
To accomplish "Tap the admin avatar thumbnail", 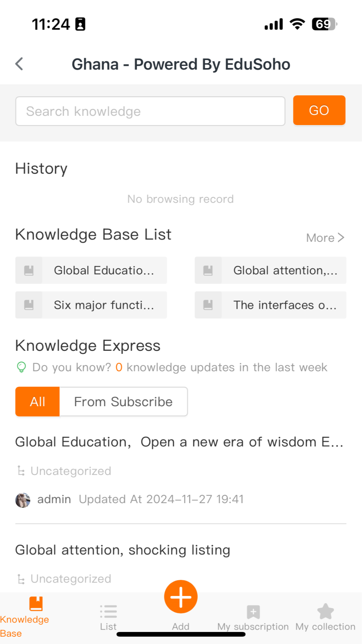I will [23, 500].
